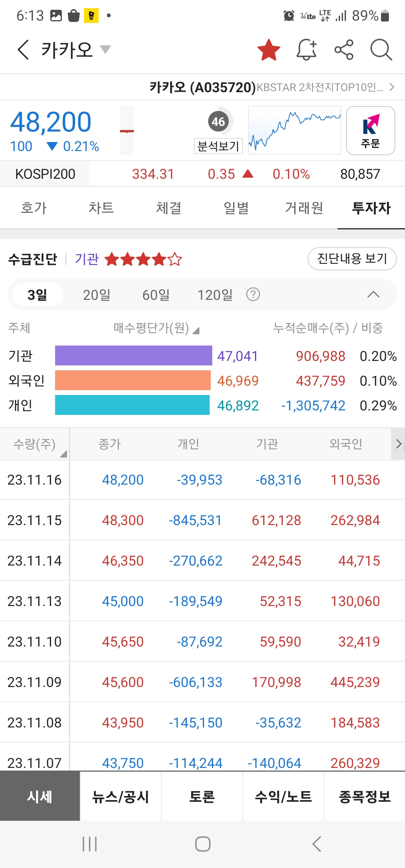Tap the teal 개인 bar
This screenshot has width=405, height=868.
[x=132, y=405]
